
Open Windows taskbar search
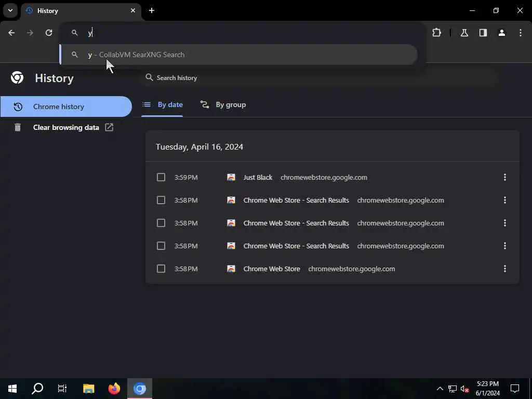click(37, 389)
